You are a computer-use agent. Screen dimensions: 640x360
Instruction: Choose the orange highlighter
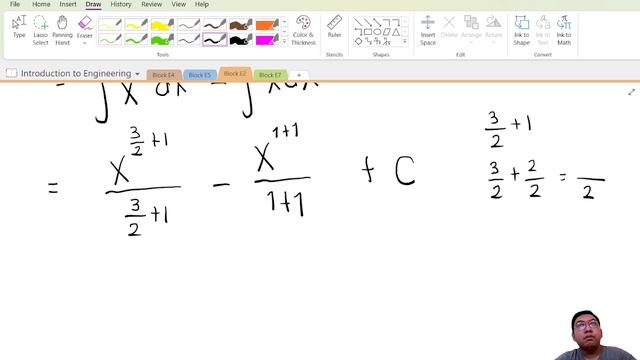[267, 24]
